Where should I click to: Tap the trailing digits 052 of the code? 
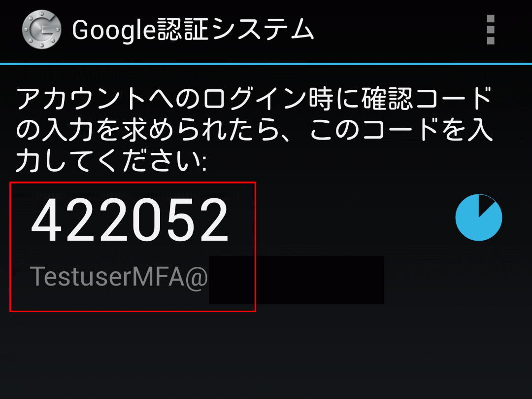[180, 219]
